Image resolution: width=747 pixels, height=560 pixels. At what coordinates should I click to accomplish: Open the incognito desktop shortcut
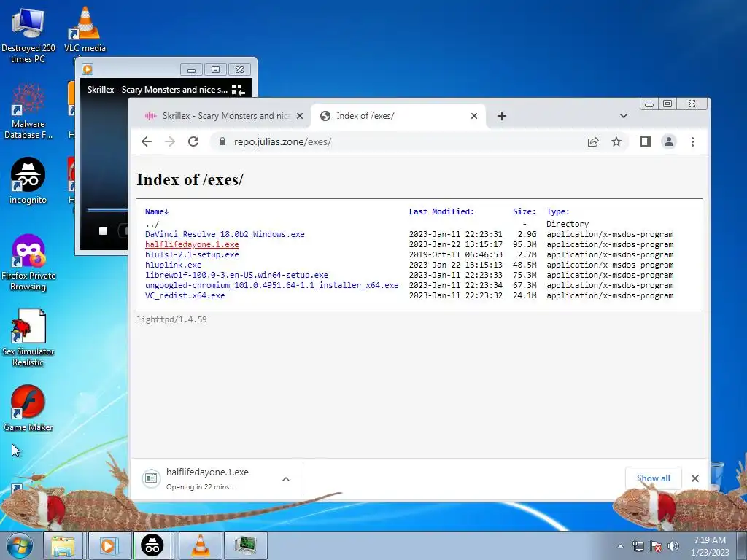point(28,181)
